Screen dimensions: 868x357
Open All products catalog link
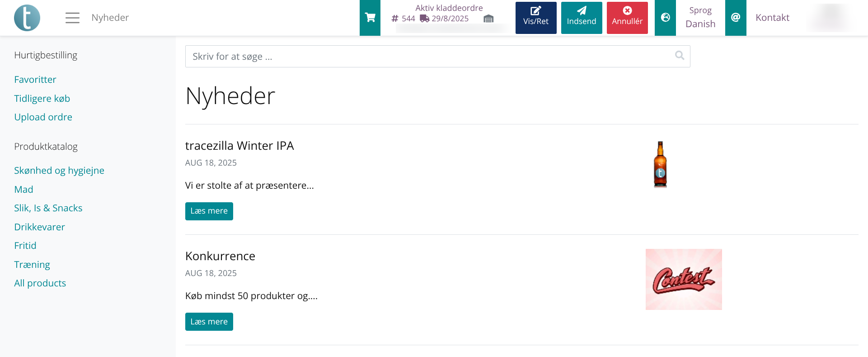(x=40, y=283)
